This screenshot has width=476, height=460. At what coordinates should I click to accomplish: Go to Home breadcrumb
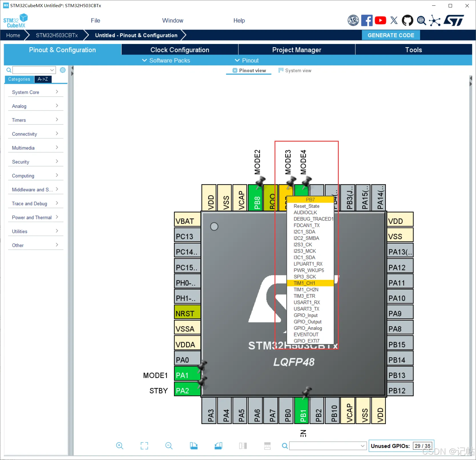click(x=13, y=35)
